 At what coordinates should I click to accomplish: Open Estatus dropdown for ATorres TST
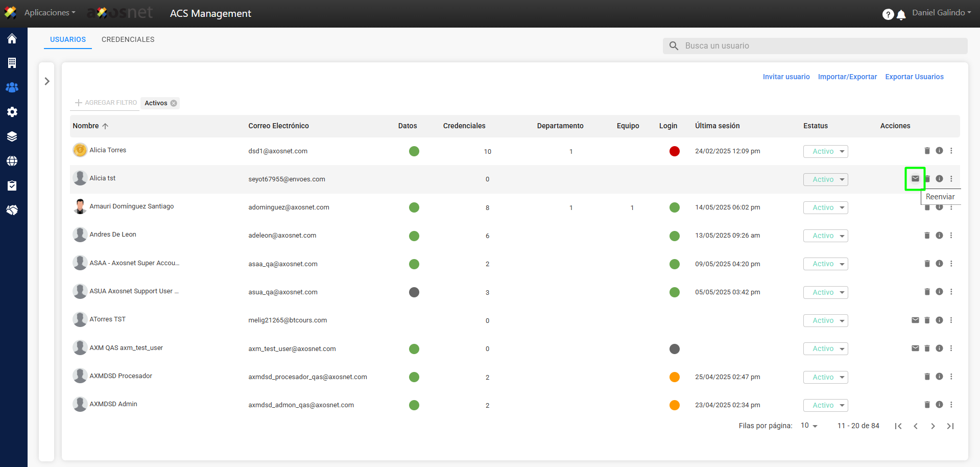tap(825, 320)
